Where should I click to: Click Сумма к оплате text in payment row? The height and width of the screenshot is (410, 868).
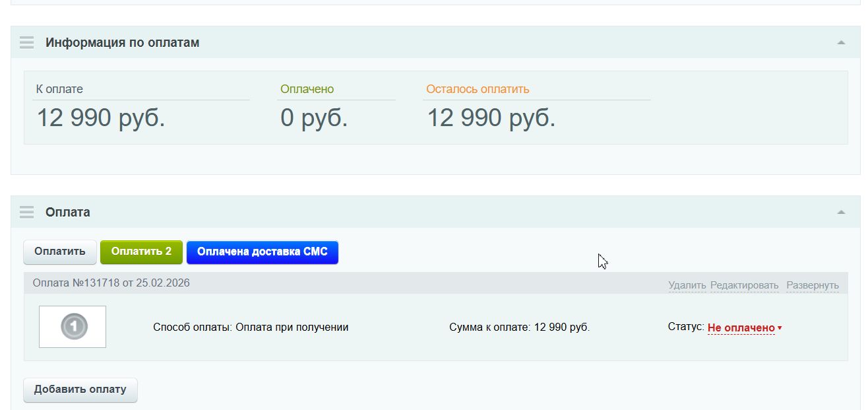(520, 325)
